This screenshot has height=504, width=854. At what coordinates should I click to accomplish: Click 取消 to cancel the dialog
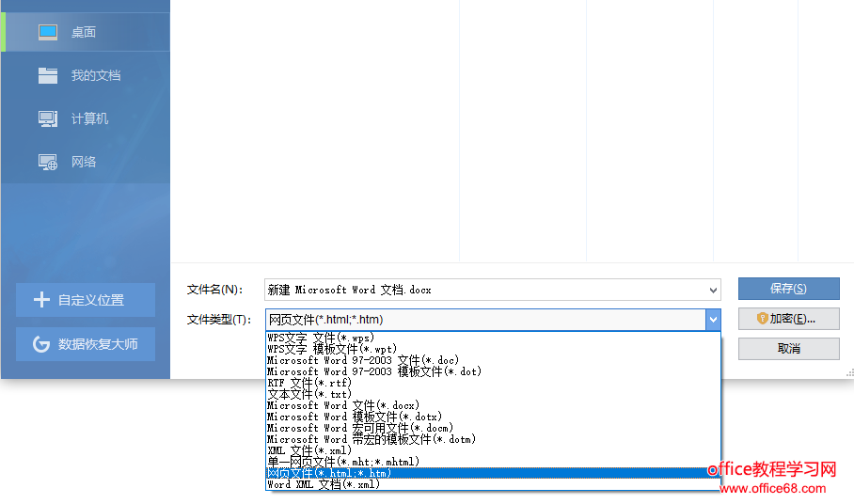click(789, 348)
